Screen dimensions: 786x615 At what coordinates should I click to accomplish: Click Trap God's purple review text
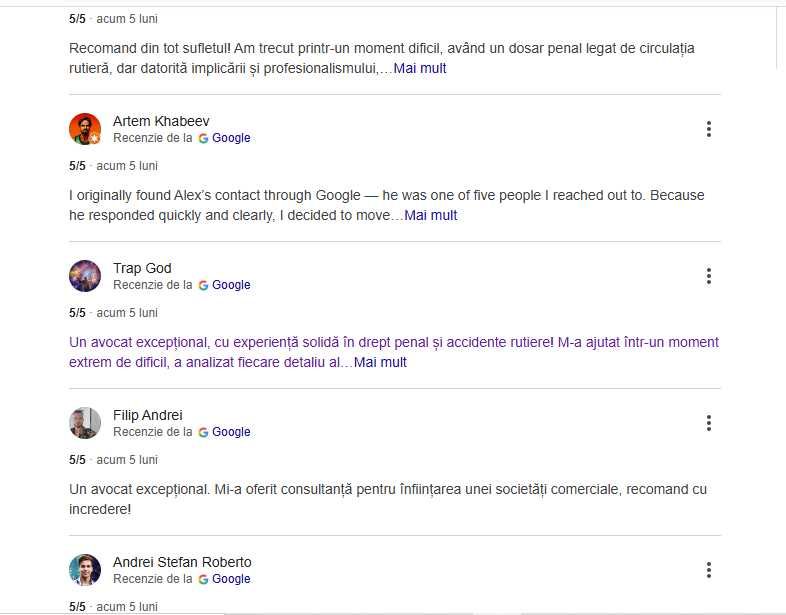(x=300, y=343)
